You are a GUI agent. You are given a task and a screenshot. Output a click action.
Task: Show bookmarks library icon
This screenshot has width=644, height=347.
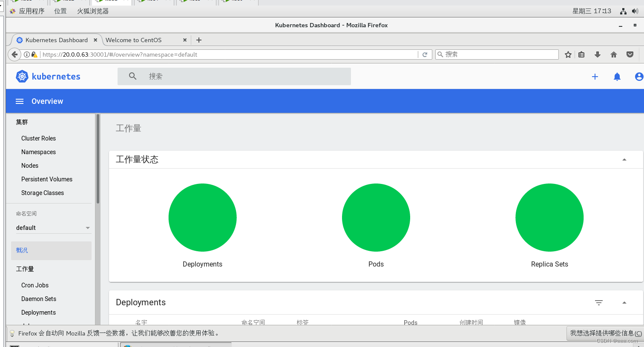click(581, 54)
